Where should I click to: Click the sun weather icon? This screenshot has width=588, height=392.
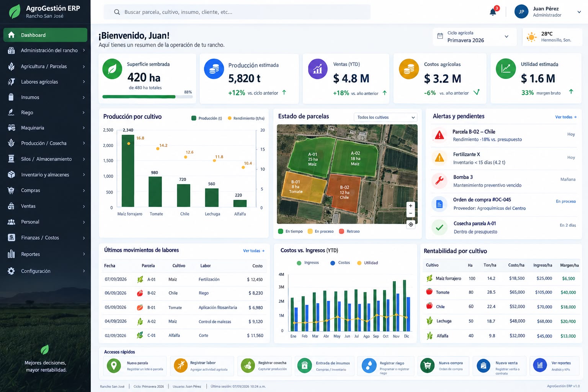tap(531, 37)
